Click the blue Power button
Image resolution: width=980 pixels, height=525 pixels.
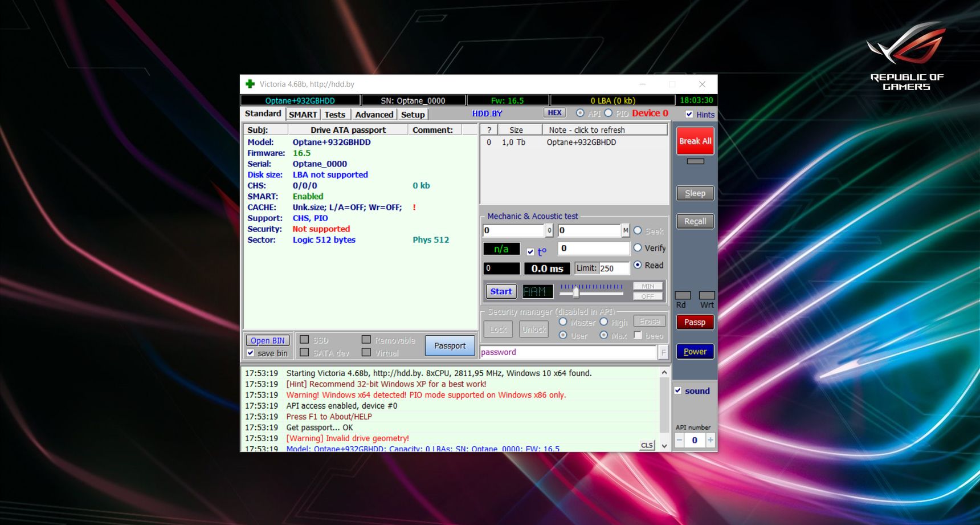click(695, 352)
